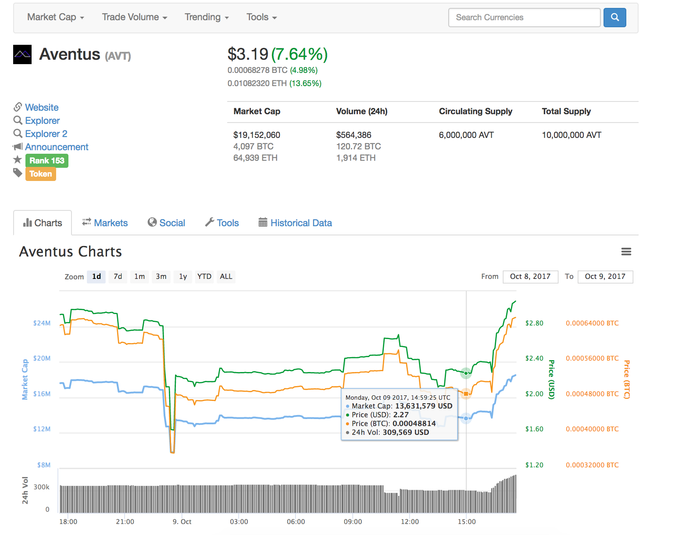700x535 pixels.
Task: Click the blue search magnifier button
Action: click(614, 17)
